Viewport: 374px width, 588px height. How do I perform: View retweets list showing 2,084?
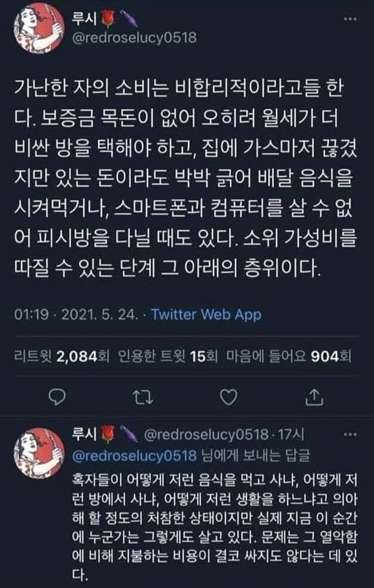[61, 356]
